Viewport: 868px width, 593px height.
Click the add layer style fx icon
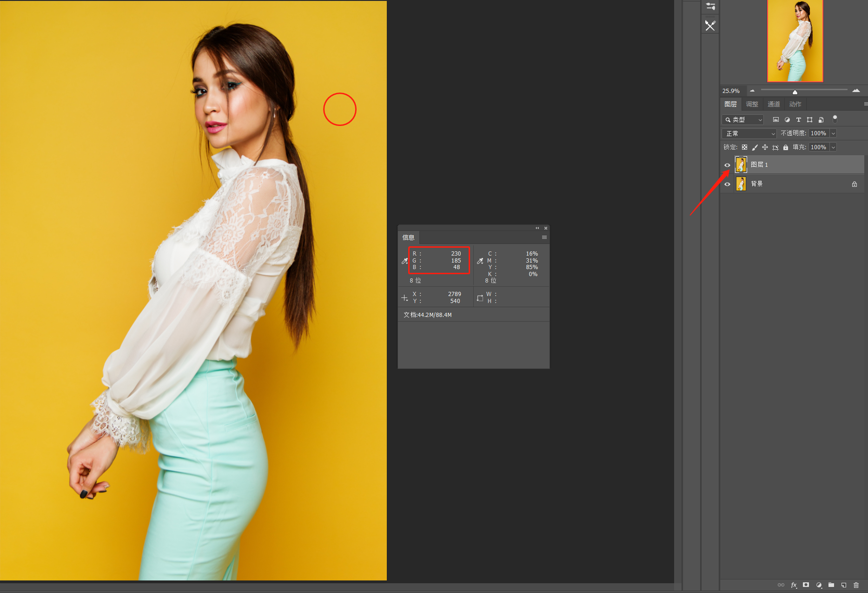click(794, 585)
